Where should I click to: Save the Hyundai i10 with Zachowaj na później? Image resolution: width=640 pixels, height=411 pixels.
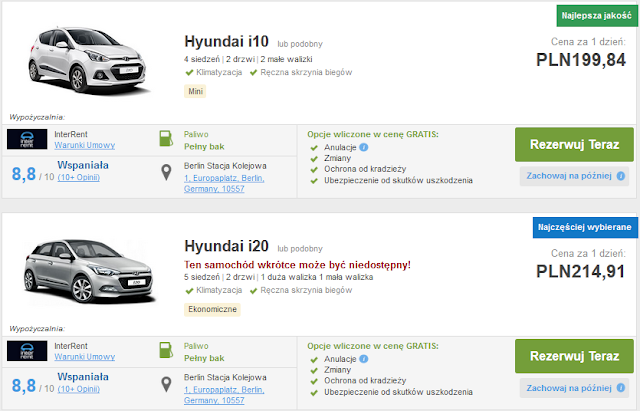pos(574,175)
